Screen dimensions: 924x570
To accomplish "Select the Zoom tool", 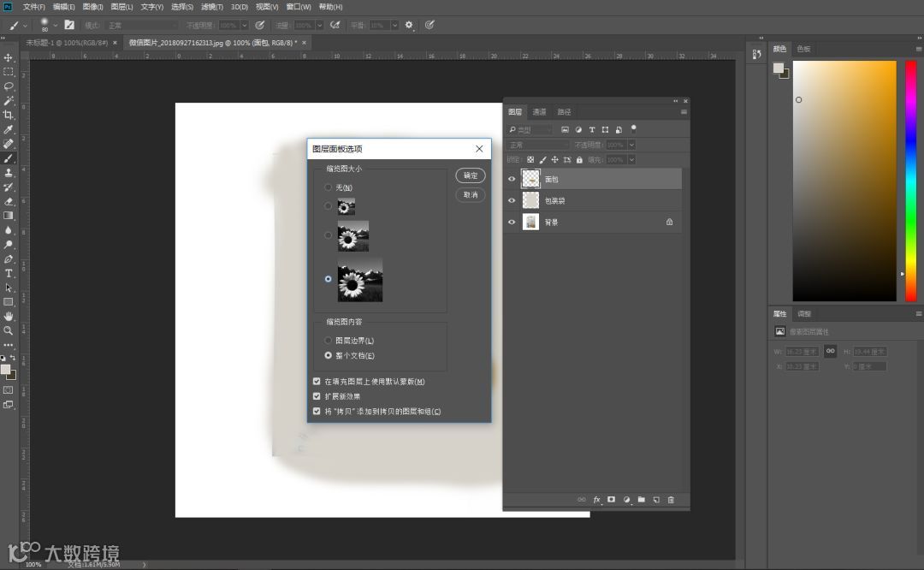I will [x=9, y=330].
